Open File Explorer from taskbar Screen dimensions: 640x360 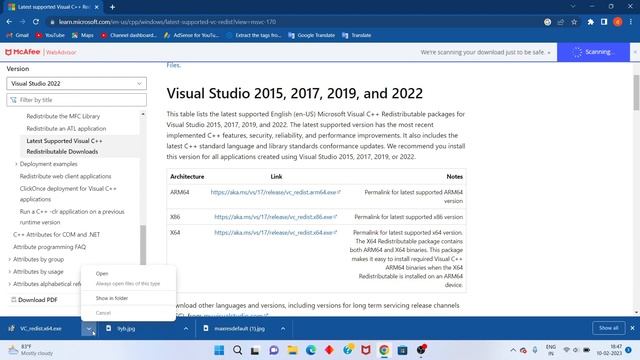click(x=292, y=350)
